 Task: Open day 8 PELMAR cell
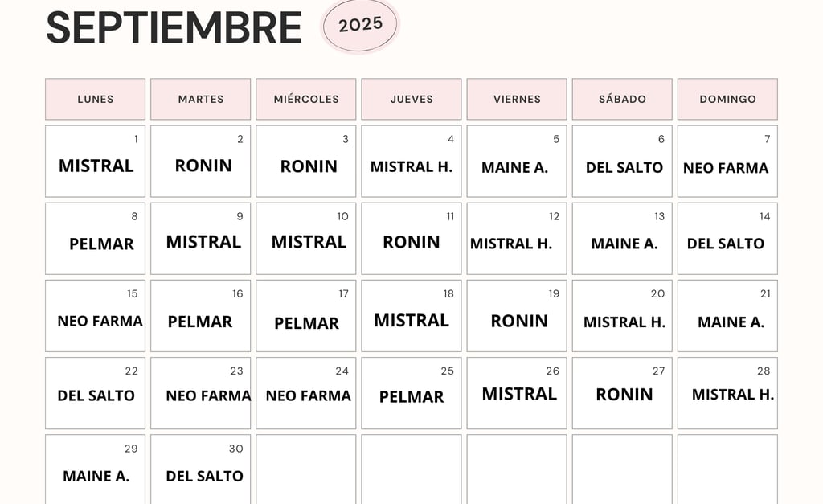(x=95, y=239)
